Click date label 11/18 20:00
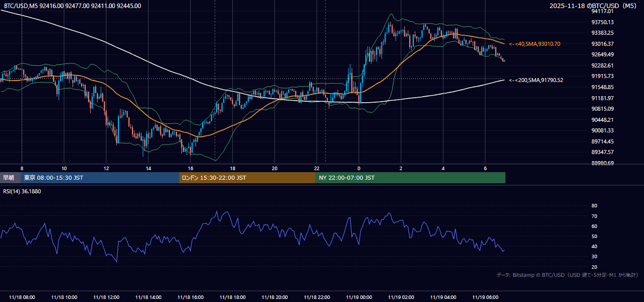 click(275, 297)
